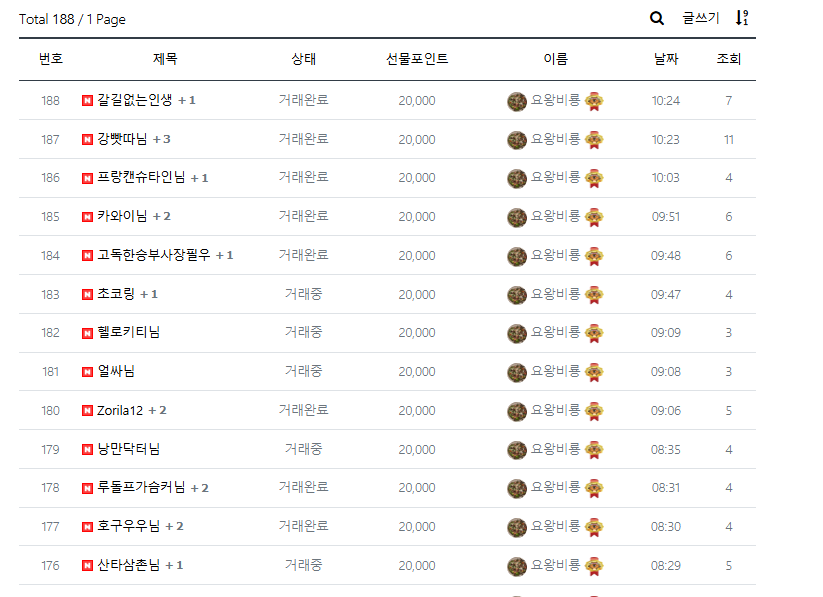The width and height of the screenshot is (823, 597).
Task: Click the 거래중 status on the 초코링 row
Action: coord(305,294)
